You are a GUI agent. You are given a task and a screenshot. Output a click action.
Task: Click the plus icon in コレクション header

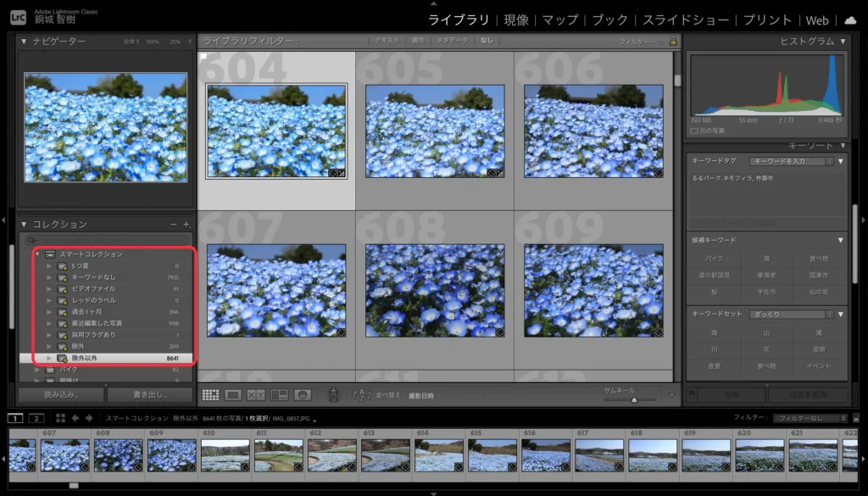tap(186, 224)
